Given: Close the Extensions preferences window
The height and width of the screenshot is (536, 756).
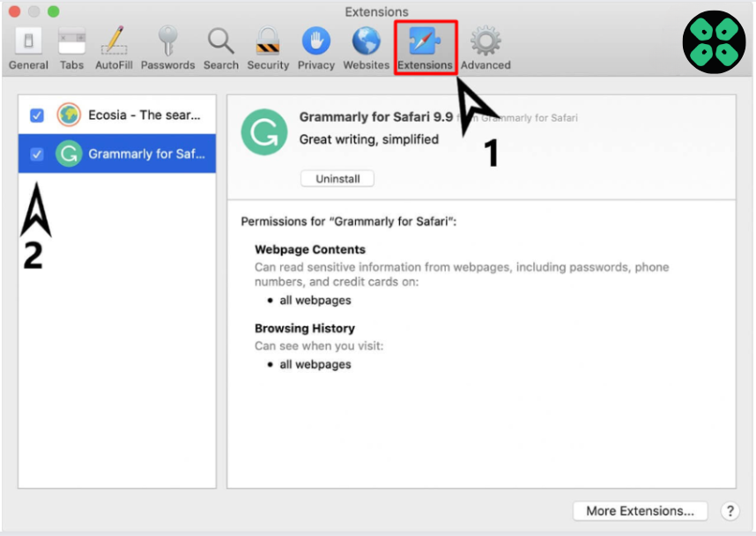Looking at the screenshot, I should (x=15, y=11).
